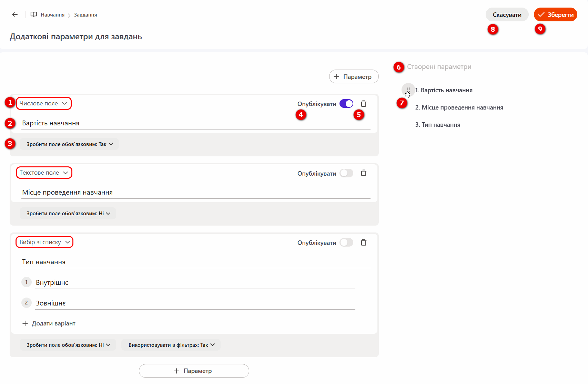Viewport: 588px width, 384px height.
Task: Delete the Тип навчання parameter via trash icon
Action: 364,242
